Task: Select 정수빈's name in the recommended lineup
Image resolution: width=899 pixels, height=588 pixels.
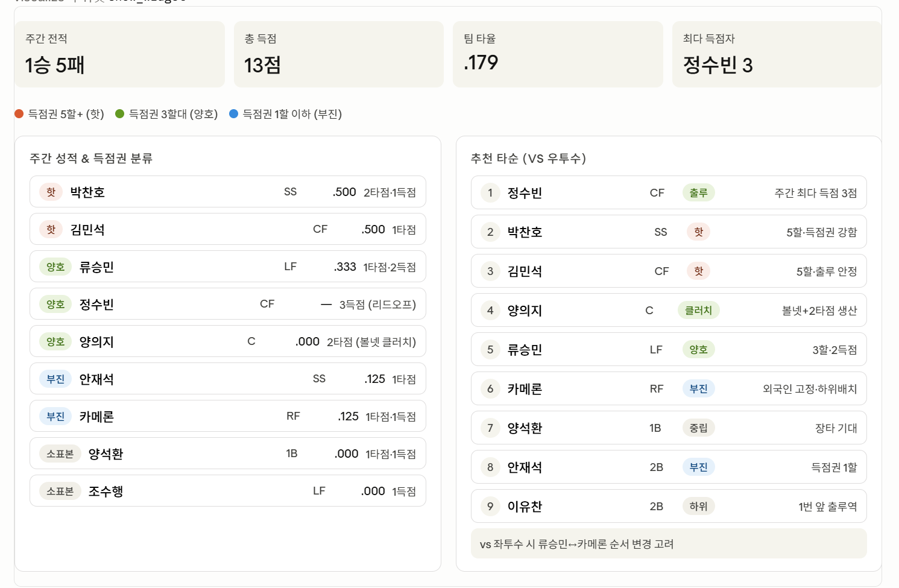Action: click(525, 193)
